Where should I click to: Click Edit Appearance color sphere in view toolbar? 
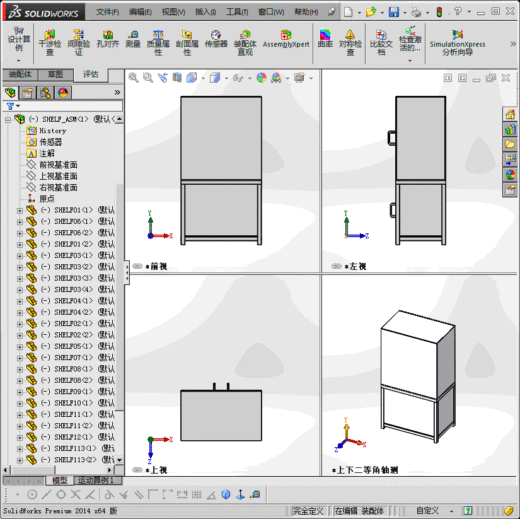(x=262, y=78)
